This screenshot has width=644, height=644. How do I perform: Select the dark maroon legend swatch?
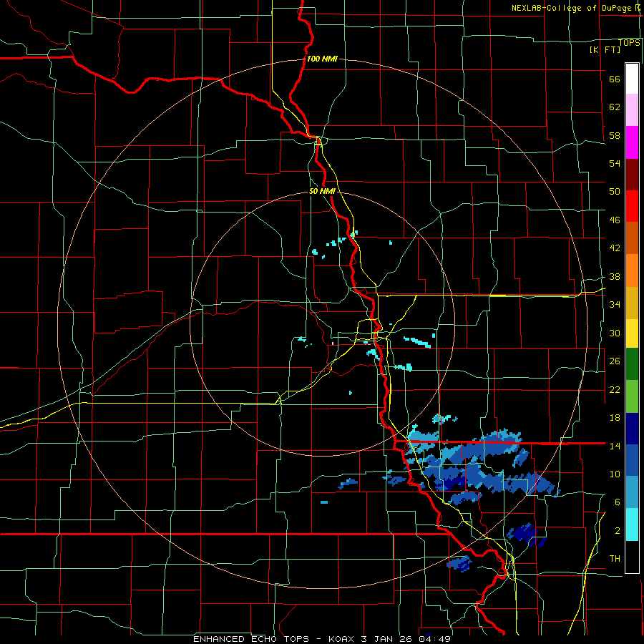632,174
